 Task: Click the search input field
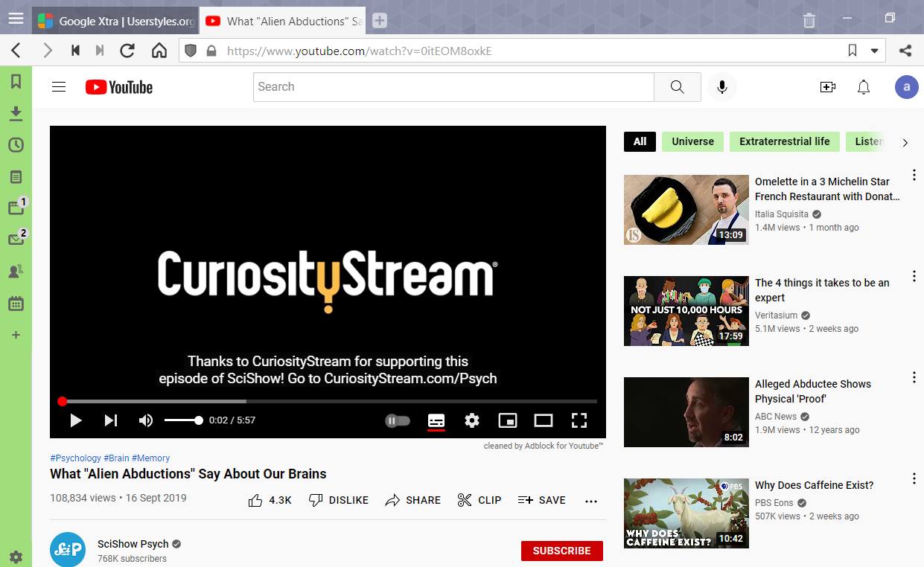[453, 87]
